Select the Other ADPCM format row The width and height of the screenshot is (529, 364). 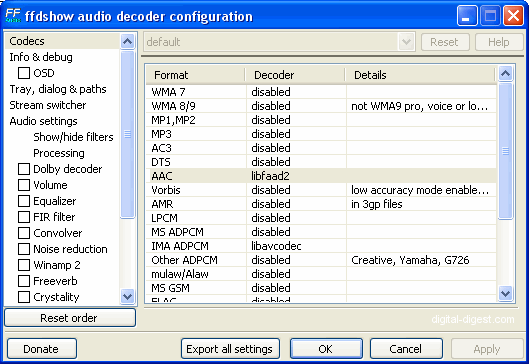point(321,260)
